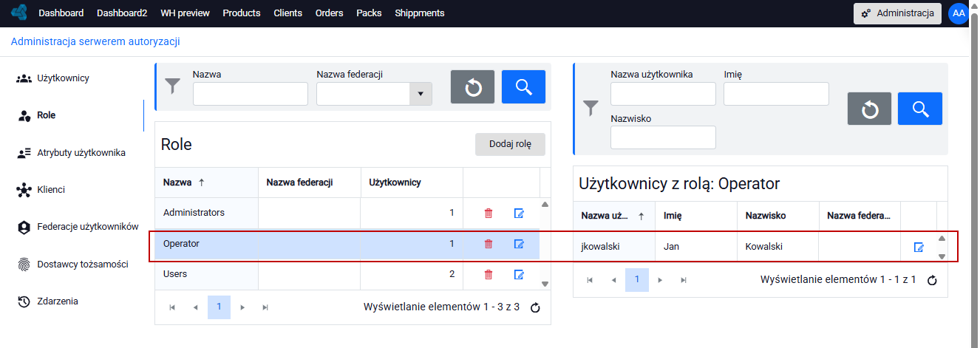Focus the Imię filter input field
The height and width of the screenshot is (348, 980).
point(777,94)
